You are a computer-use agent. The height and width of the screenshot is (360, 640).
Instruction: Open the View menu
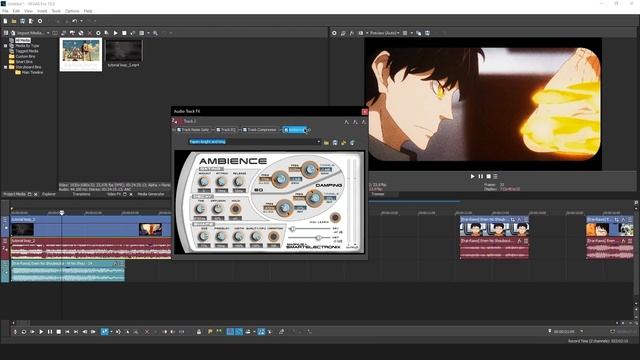pyautogui.click(x=29, y=11)
